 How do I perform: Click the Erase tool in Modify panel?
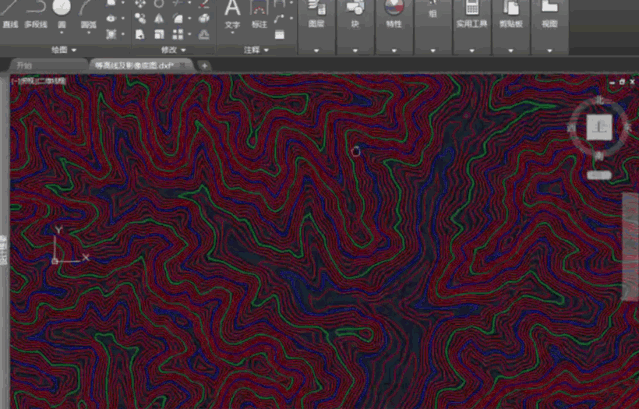click(x=204, y=4)
